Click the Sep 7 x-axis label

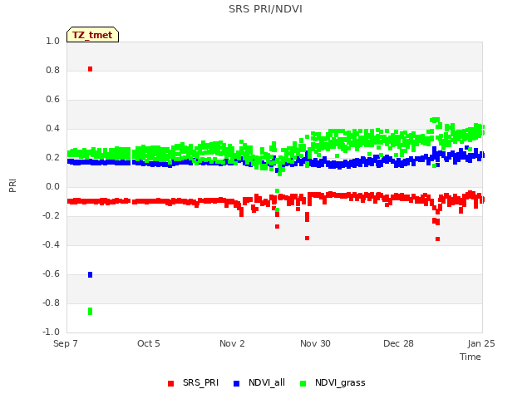(x=66, y=343)
